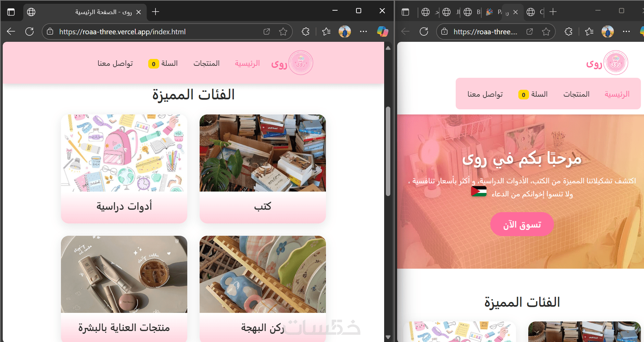Image resolution: width=644 pixels, height=342 pixels.
Task: Launch Copilot from left browser toolbar
Action: click(x=382, y=32)
